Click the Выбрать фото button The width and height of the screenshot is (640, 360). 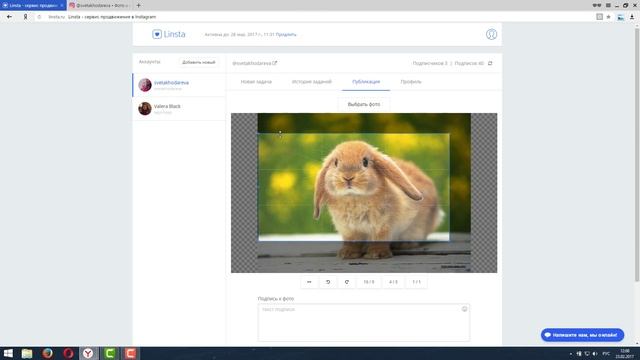pyautogui.click(x=364, y=104)
